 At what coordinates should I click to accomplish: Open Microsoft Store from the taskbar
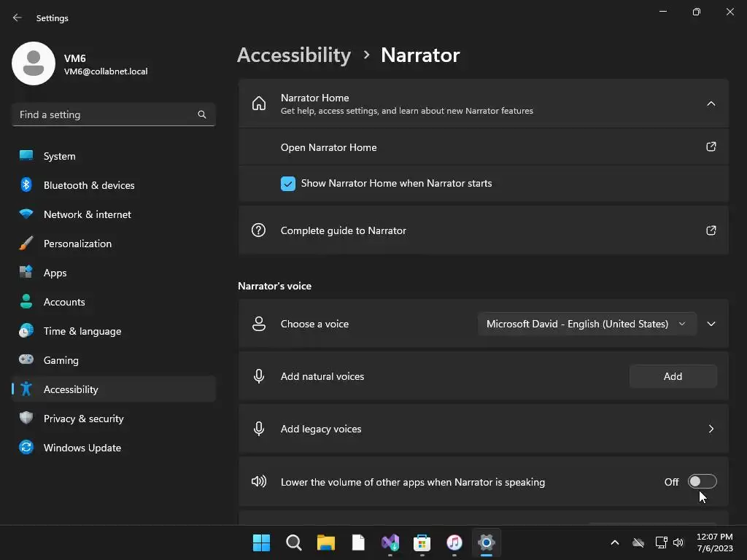pyautogui.click(x=422, y=542)
